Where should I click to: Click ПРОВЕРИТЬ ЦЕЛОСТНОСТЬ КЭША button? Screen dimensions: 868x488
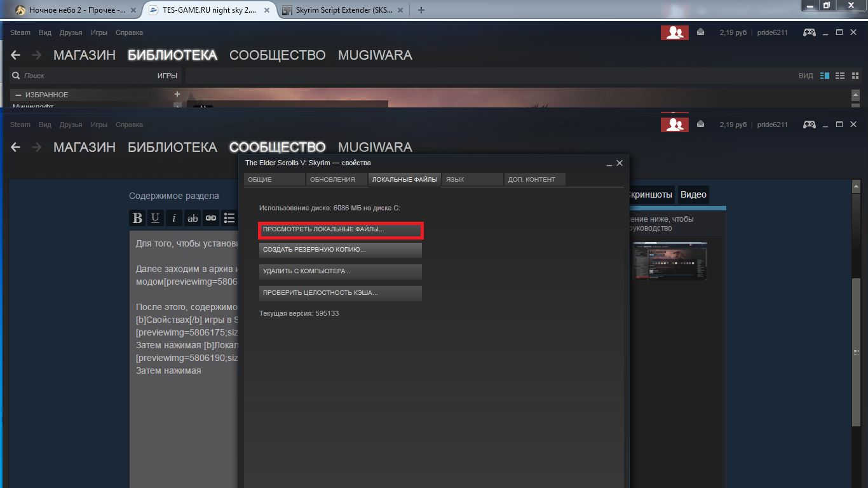pyautogui.click(x=341, y=293)
